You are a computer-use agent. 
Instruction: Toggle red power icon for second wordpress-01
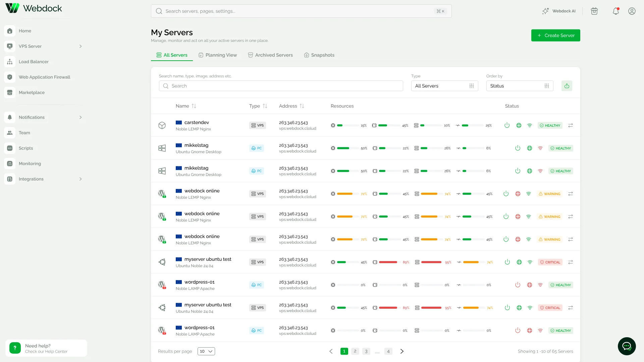click(x=518, y=330)
